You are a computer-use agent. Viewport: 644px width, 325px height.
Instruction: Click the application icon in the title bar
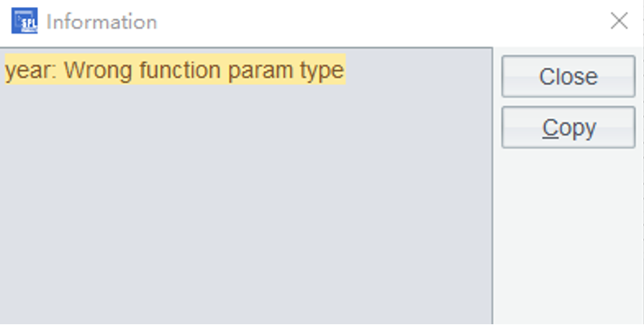(24, 21)
